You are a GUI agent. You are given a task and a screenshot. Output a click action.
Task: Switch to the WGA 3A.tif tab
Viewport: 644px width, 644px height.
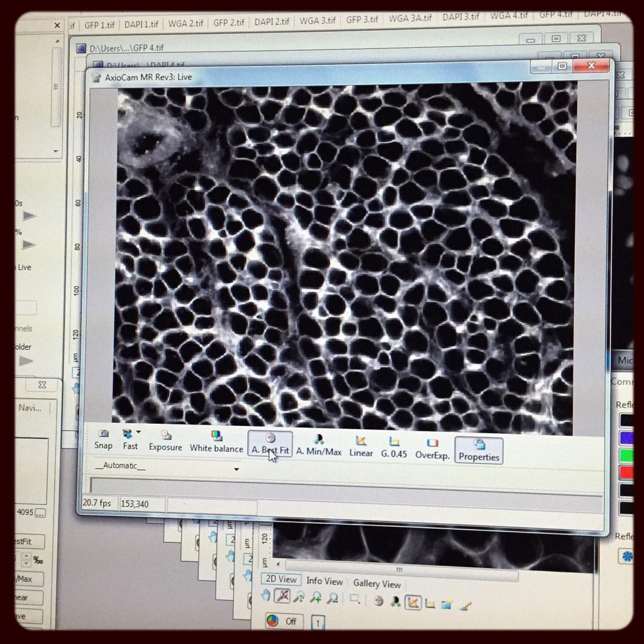[410, 18]
